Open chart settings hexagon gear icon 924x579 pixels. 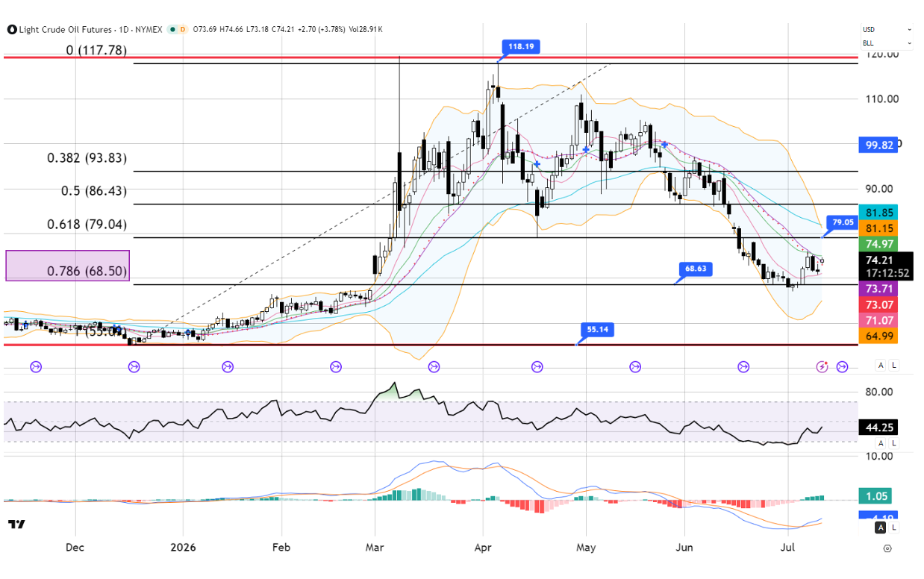(x=887, y=548)
